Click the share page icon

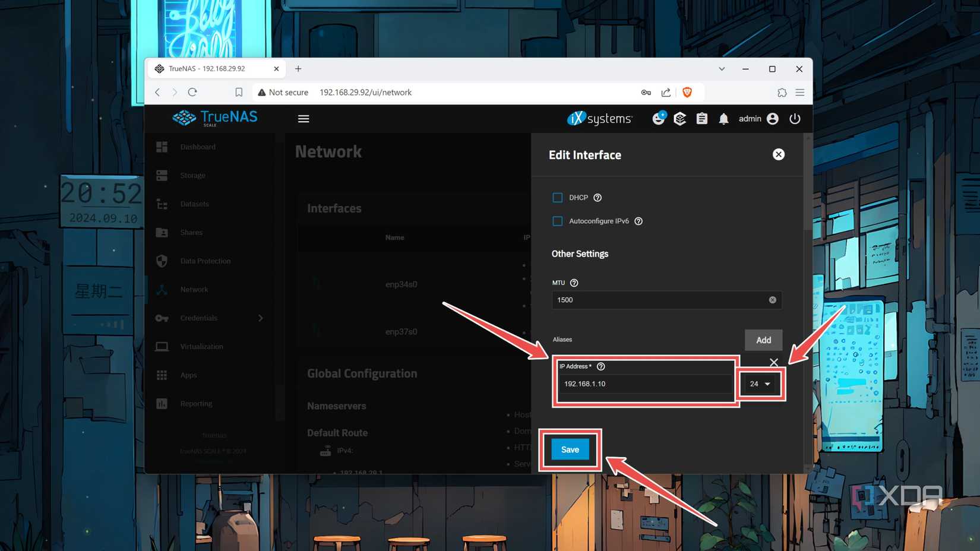(x=666, y=92)
